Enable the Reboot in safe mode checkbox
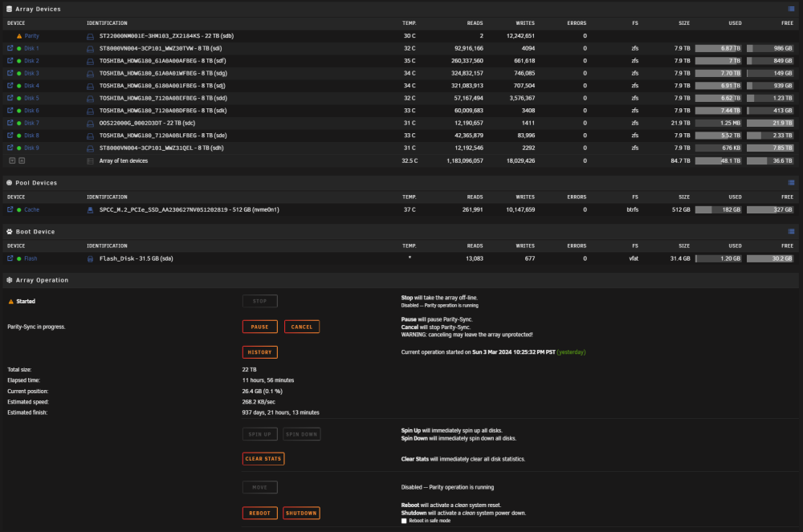 click(404, 521)
